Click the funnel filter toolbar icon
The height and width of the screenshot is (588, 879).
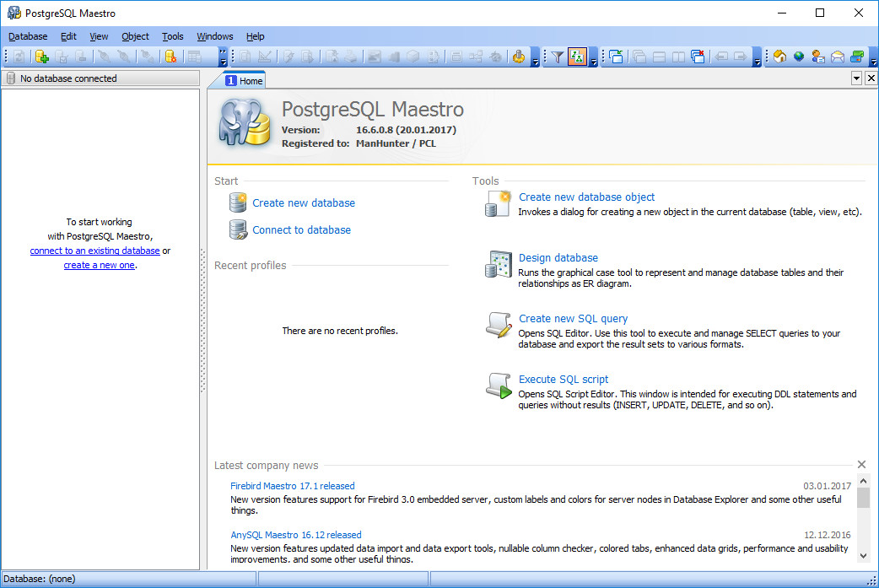tap(557, 57)
